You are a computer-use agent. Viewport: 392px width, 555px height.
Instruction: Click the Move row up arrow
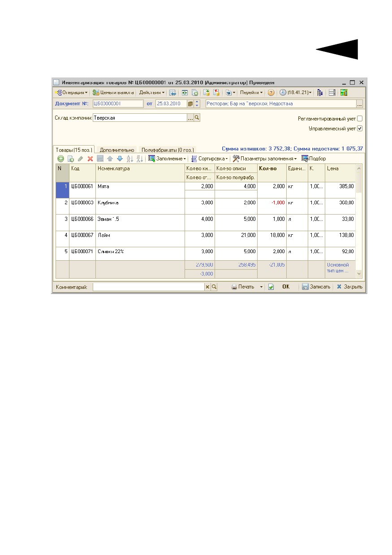click(x=110, y=159)
